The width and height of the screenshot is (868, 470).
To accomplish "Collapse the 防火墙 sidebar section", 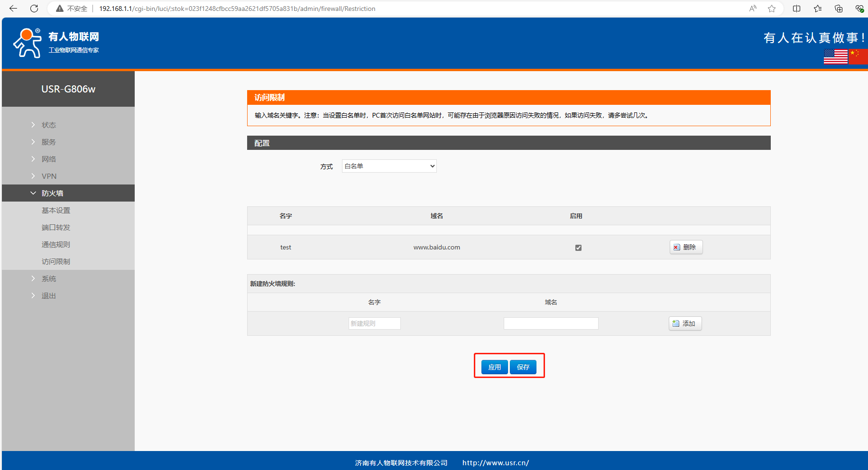I will [x=52, y=193].
